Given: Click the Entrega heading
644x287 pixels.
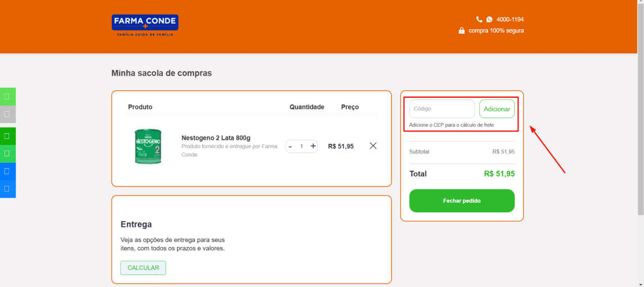Looking at the screenshot, I should (136, 224).
